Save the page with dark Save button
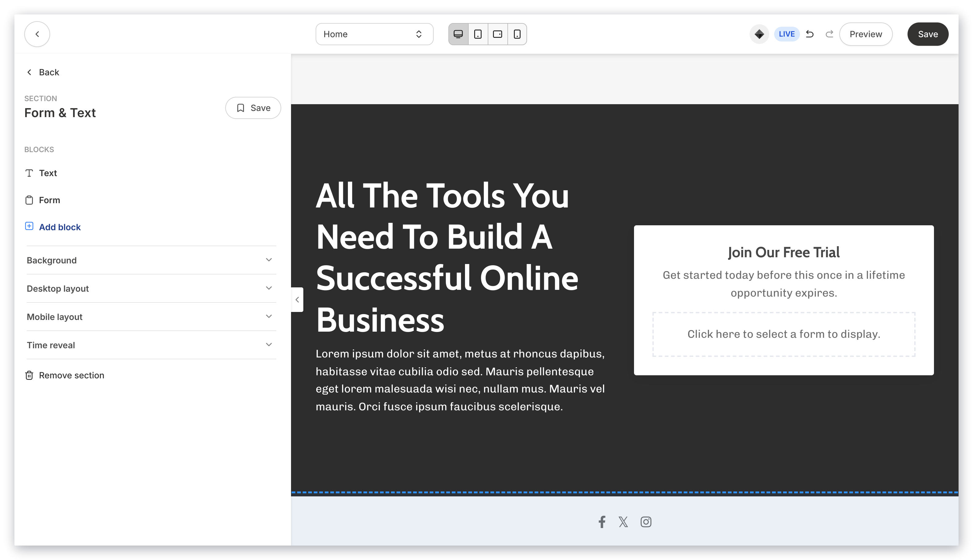 pyautogui.click(x=928, y=34)
